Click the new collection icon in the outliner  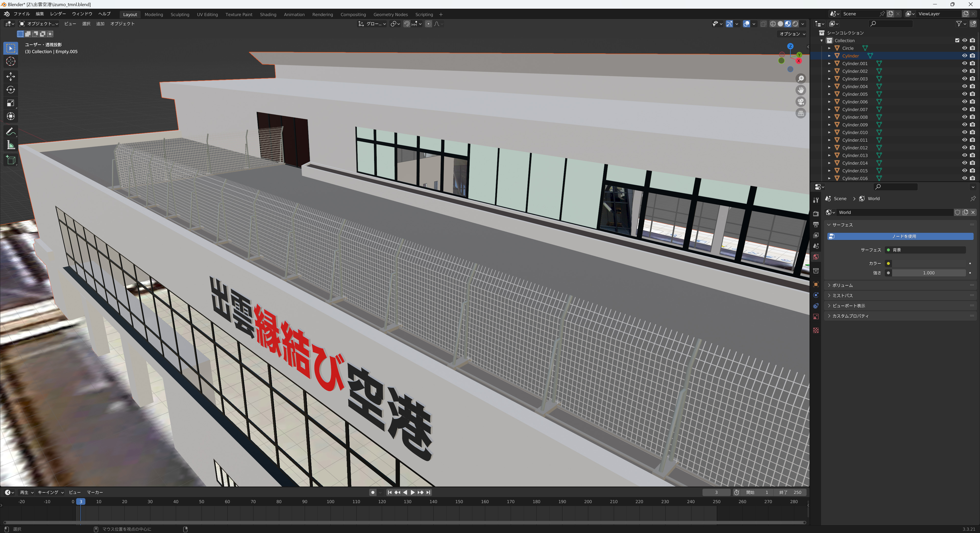pyautogui.click(x=973, y=23)
